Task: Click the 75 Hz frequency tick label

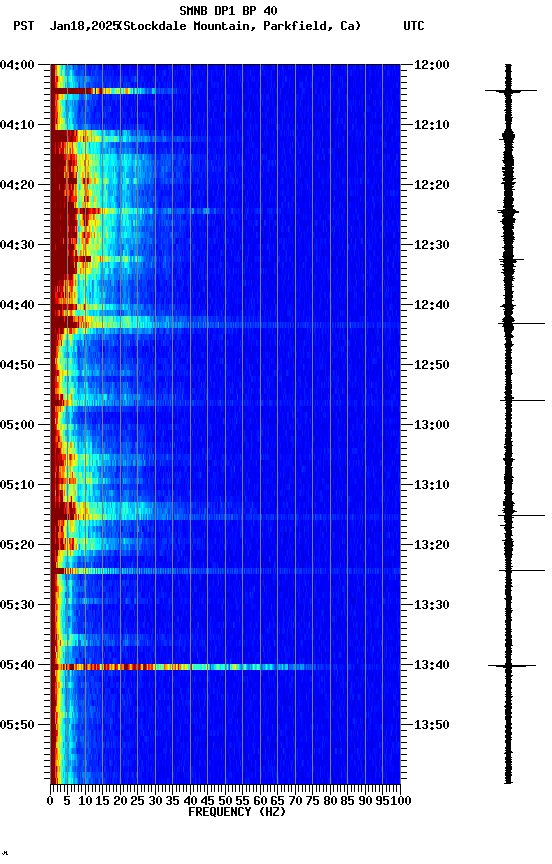Action: click(312, 801)
